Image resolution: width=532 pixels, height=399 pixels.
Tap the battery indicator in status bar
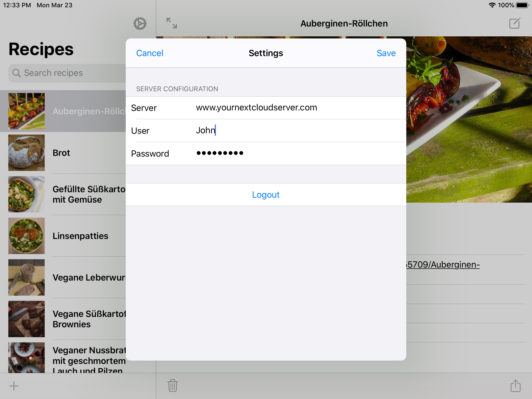(522, 5)
